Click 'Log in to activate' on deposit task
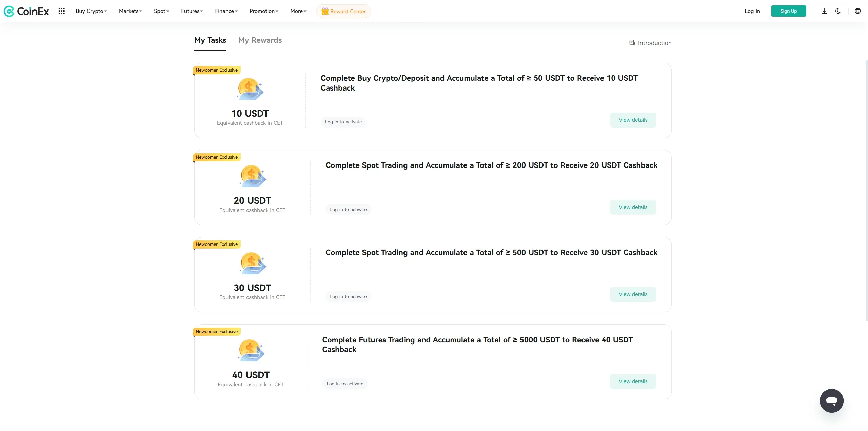Image resolution: width=868 pixels, height=431 pixels. (343, 122)
